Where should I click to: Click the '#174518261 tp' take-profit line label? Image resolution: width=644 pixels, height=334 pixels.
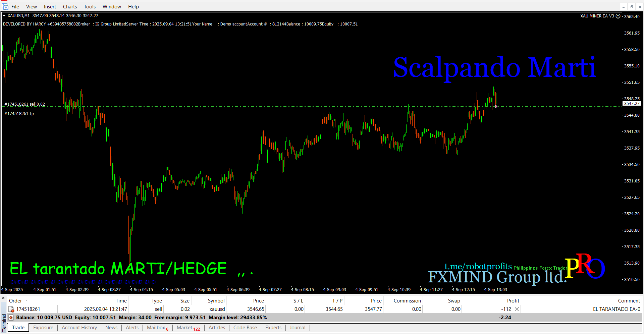click(19, 114)
